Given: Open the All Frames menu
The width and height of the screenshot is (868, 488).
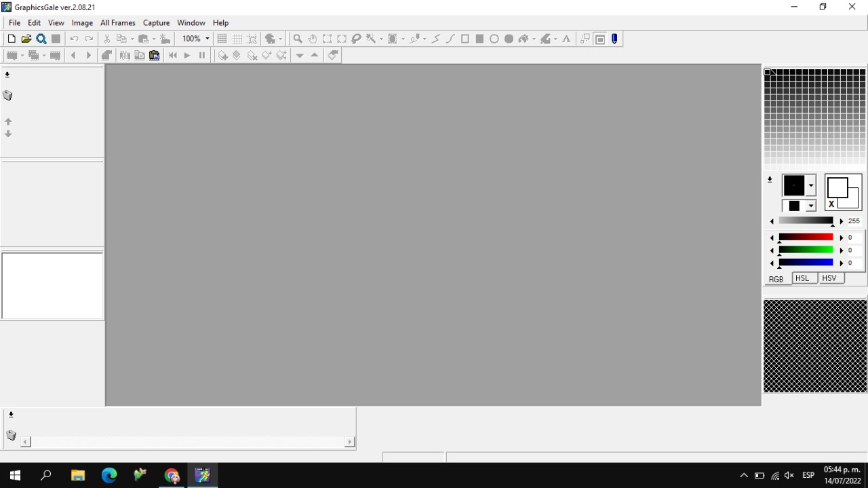Looking at the screenshot, I should 117,22.
